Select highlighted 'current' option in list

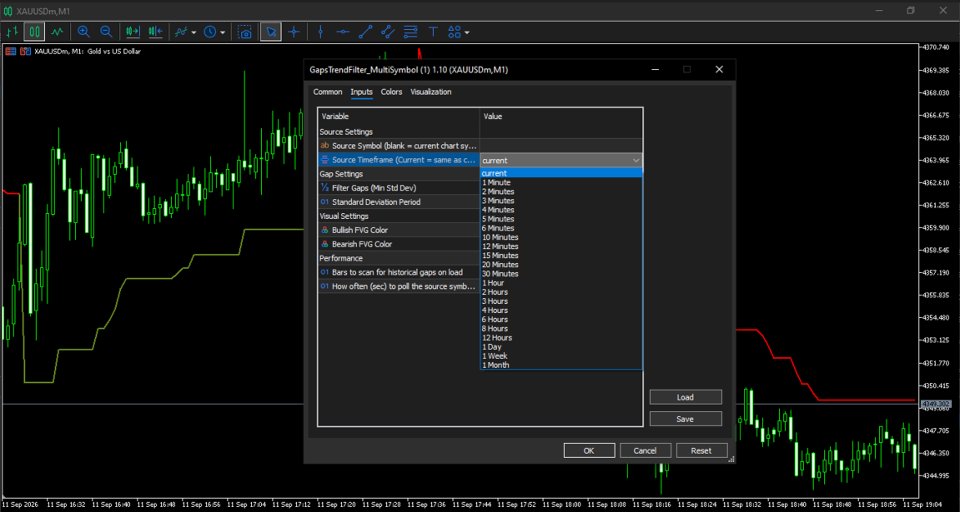[561, 173]
